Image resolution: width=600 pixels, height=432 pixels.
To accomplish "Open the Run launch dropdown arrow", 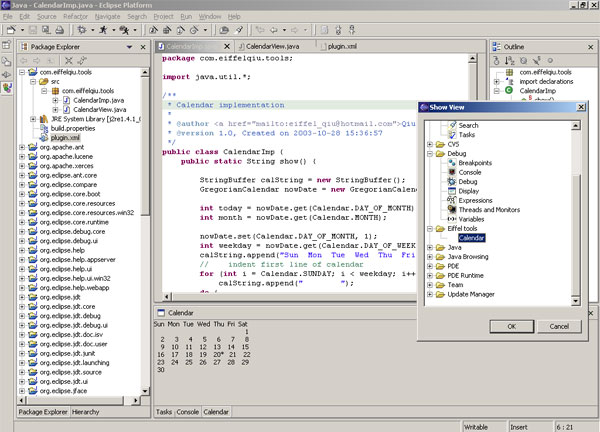I will (x=114, y=30).
